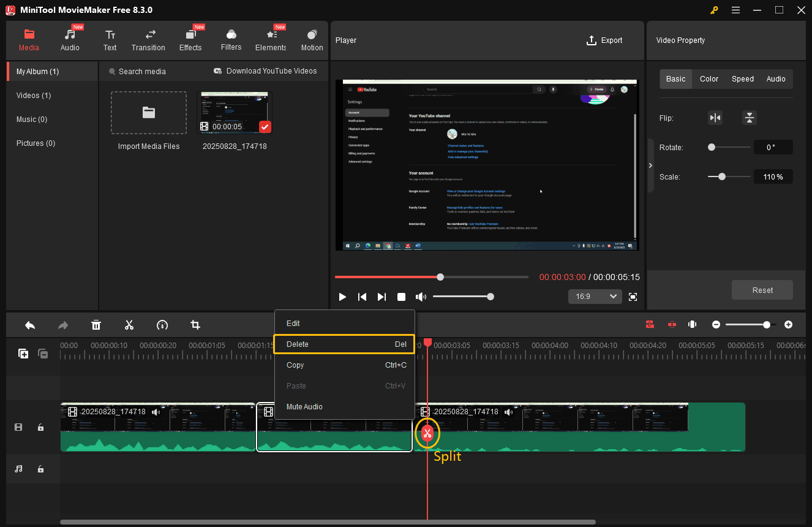Click the fullscreen preview icon
812x527 pixels.
click(x=633, y=297)
